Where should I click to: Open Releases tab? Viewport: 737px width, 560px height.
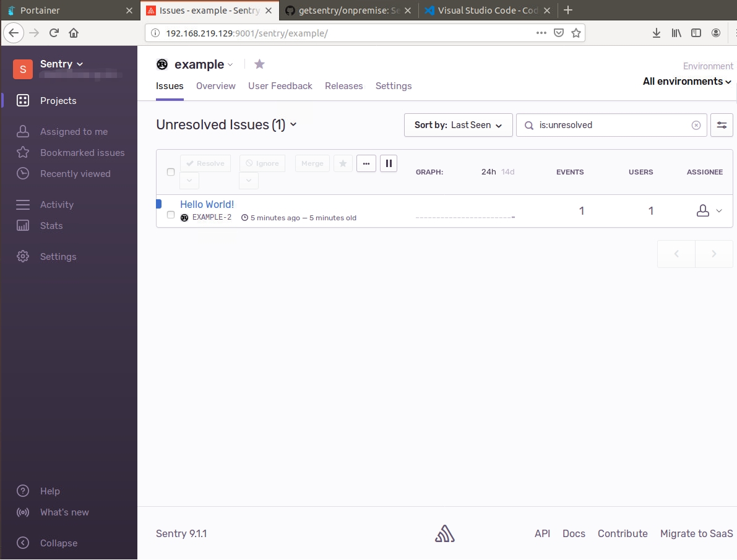coord(343,86)
